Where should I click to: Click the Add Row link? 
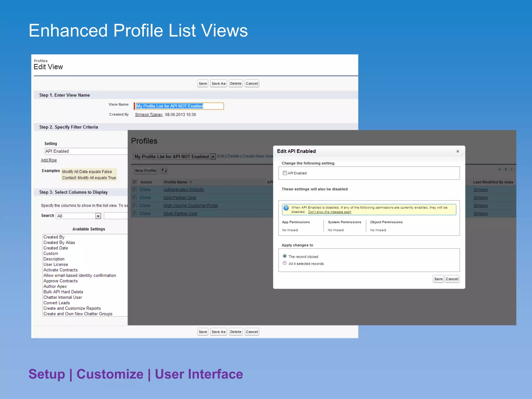point(49,160)
